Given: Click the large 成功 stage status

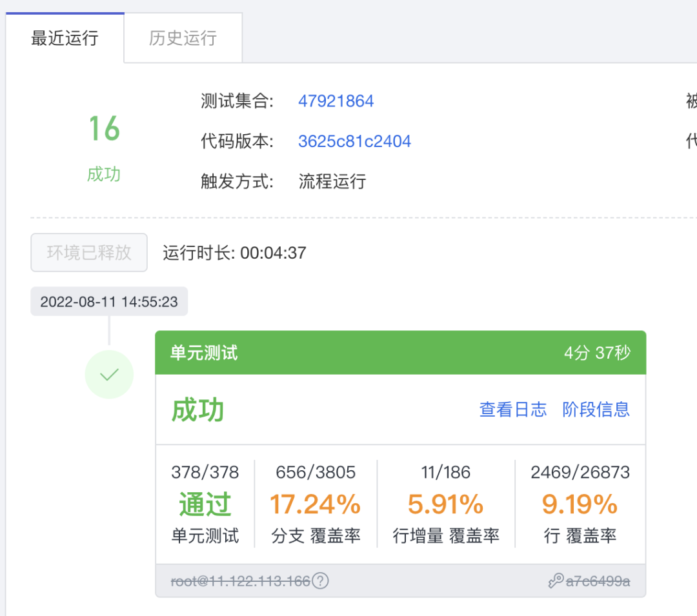Looking at the screenshot, I should [x=198, y=410].
